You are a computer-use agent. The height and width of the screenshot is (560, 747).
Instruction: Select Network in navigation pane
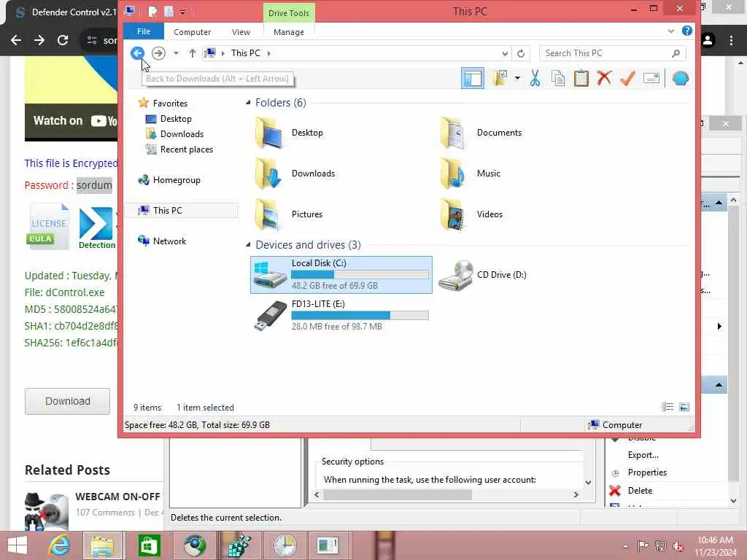click(169, 241)
